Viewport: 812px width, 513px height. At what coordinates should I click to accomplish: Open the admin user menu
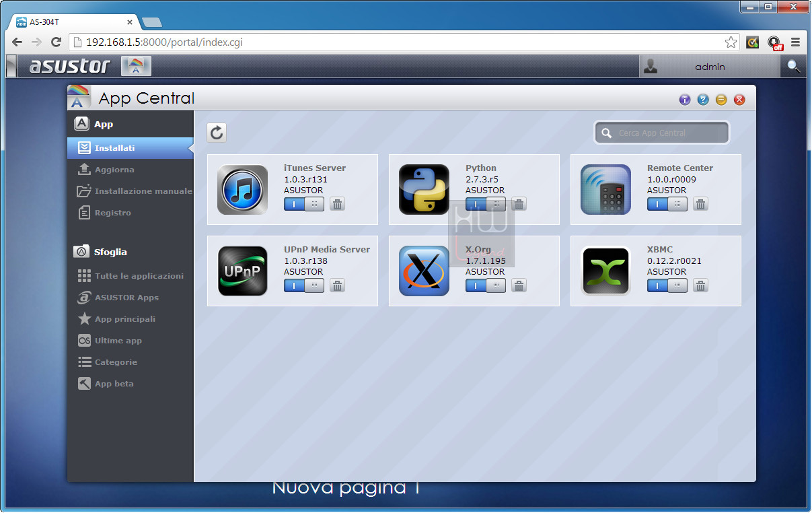pyautogui.click(x=709, y=66)
